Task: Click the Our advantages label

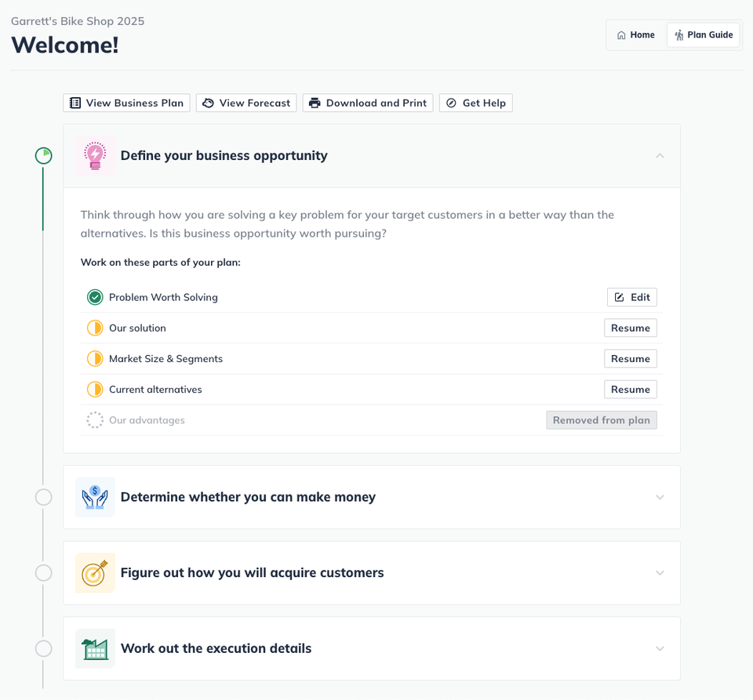Action: 147,420
